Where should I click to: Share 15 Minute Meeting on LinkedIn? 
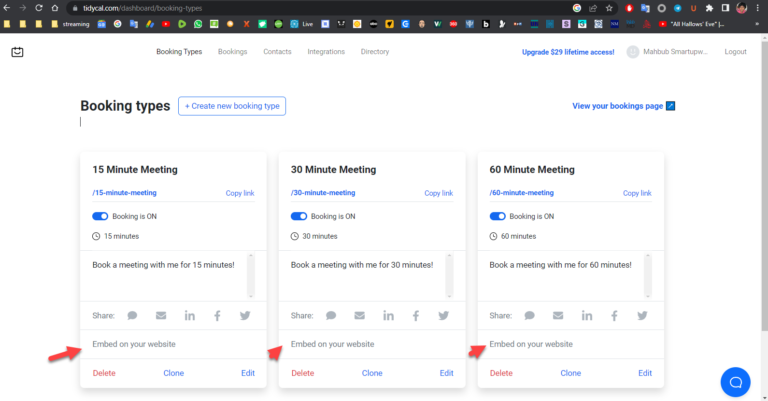(x=190, y=316)
